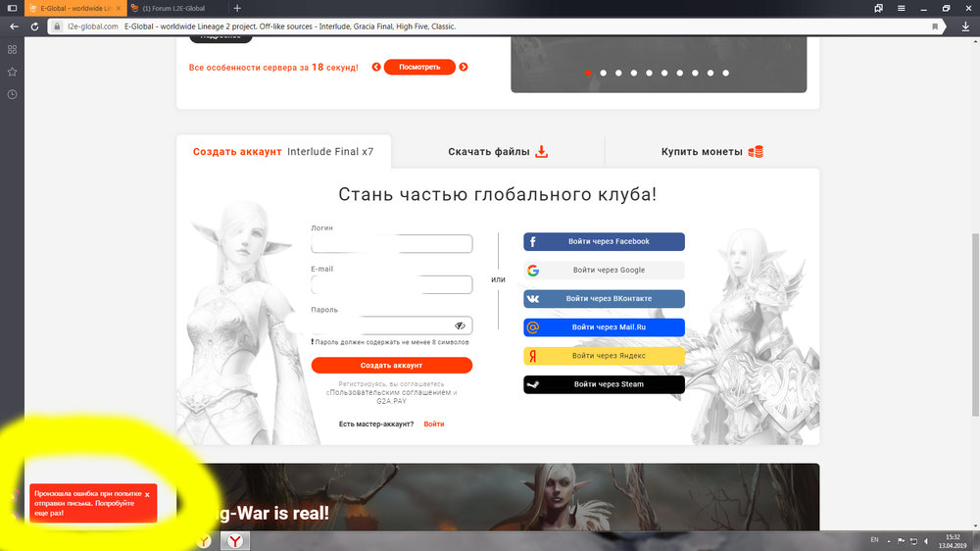Click the Логин input field
The width and height of the screenshot is (980, 551).
[x=392, y=244]
